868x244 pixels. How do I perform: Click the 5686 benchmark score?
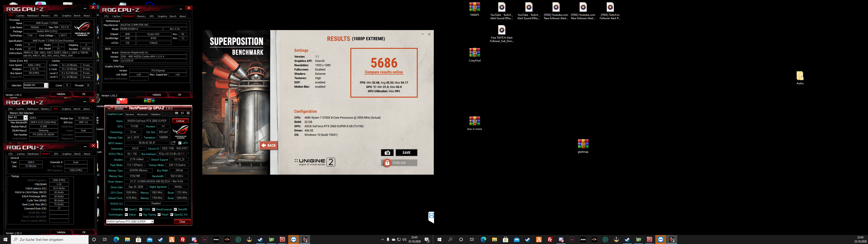[x=384, y=63]
